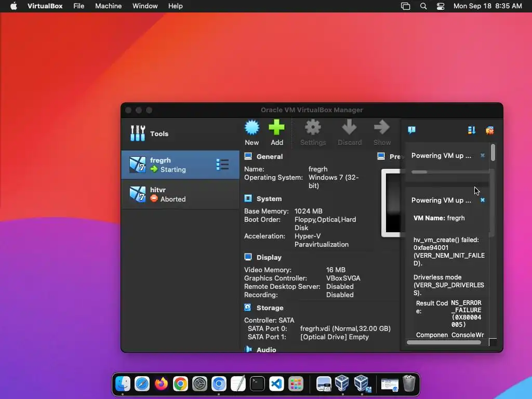Launch Firefox from the Dock

pyautogui.click(x=161, y=384)
